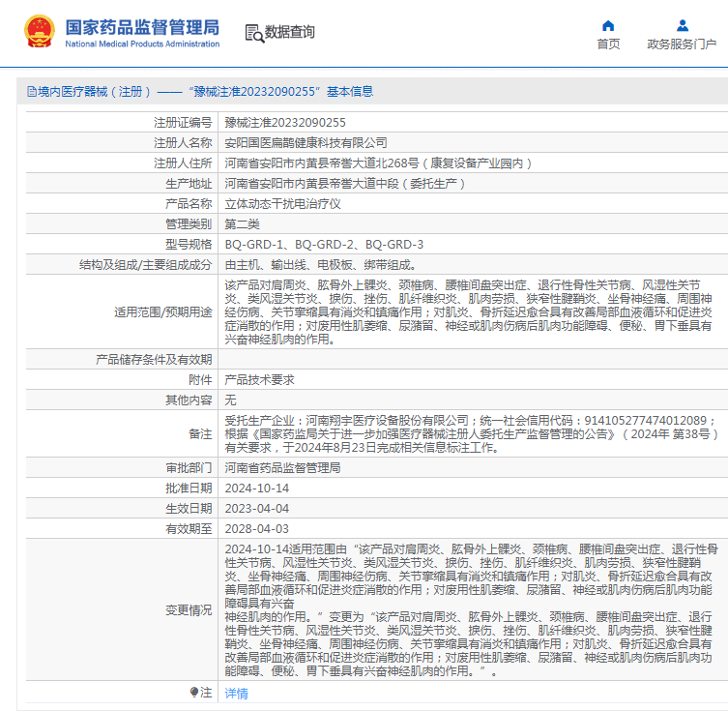Click the 型号规格 label
The width and height of the screenshot is (728, 711).
point(189,245)
